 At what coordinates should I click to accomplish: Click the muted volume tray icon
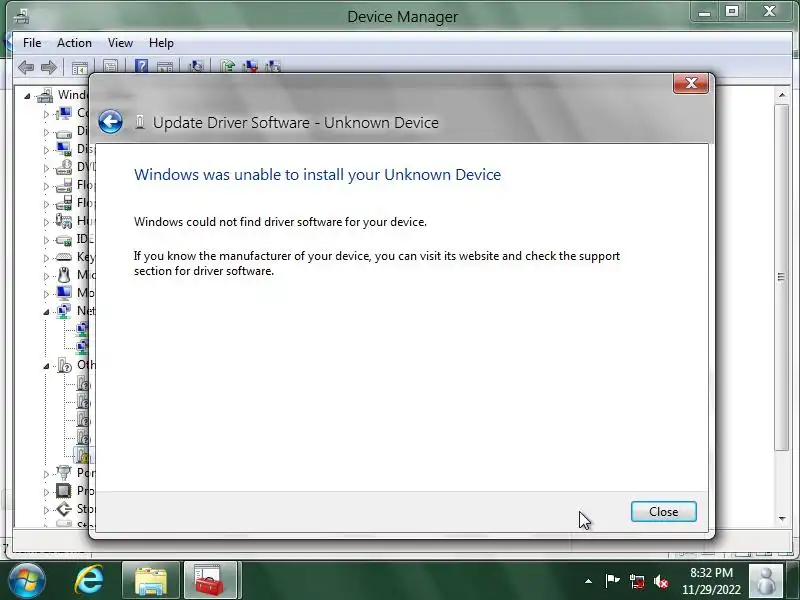(661, 581)
